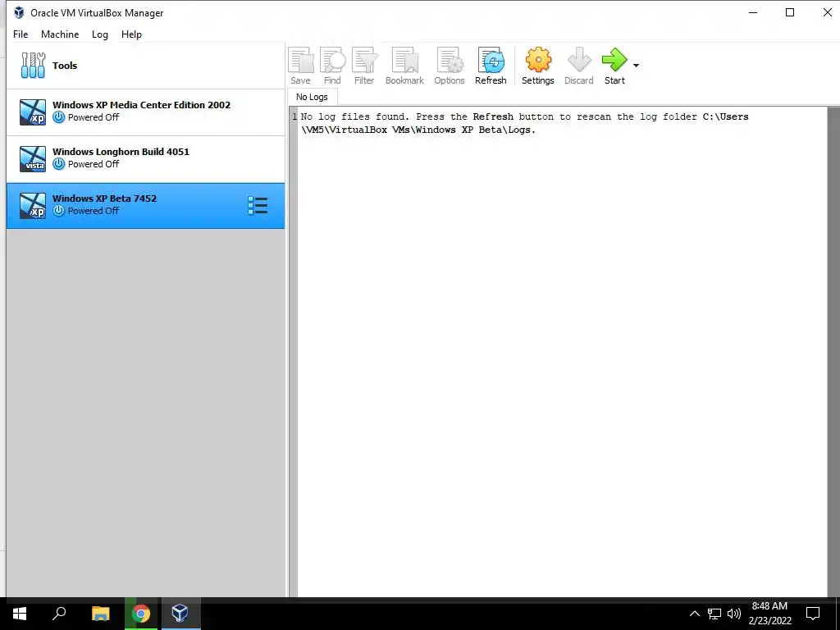
Task: Click the VirtualBox title bar logo icon
Action: coord(19,12)
